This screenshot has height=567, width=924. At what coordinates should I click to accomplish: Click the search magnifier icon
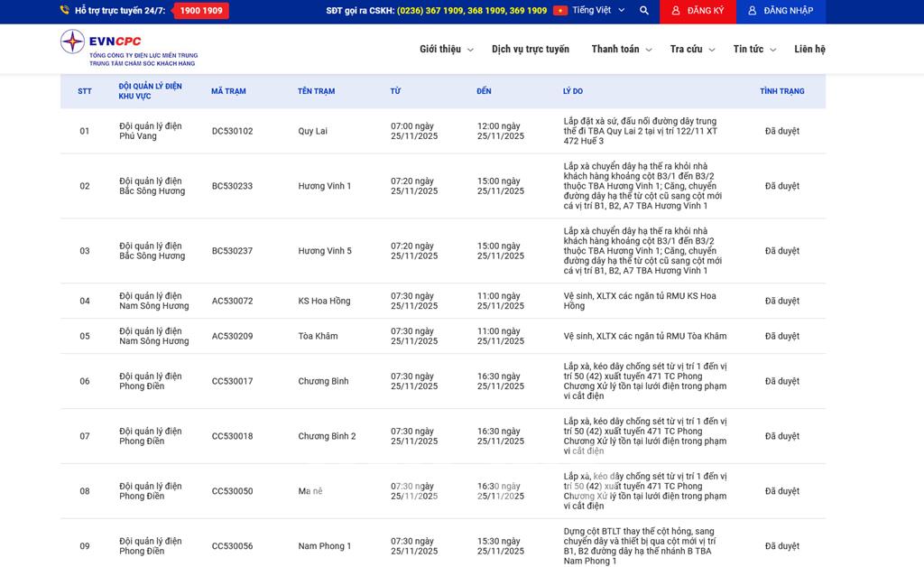coord(643,11)
